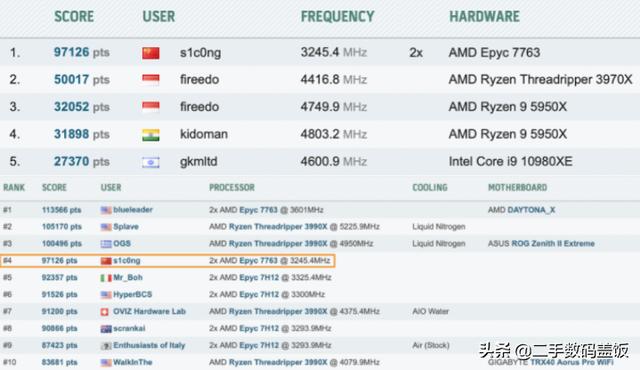Click the flag icon beside blueleader
The height and width of the screenshot is (370, 640).
[106, 210]
